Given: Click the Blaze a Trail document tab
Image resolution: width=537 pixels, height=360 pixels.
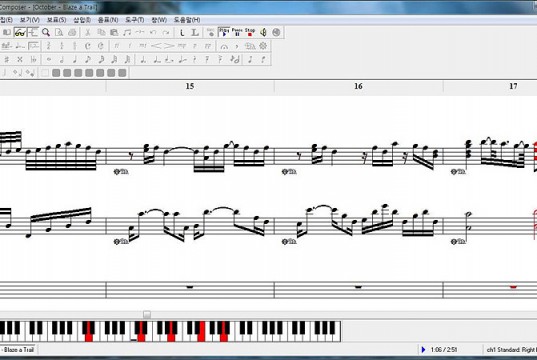Looking at the screenshot, I should point(18,350).
